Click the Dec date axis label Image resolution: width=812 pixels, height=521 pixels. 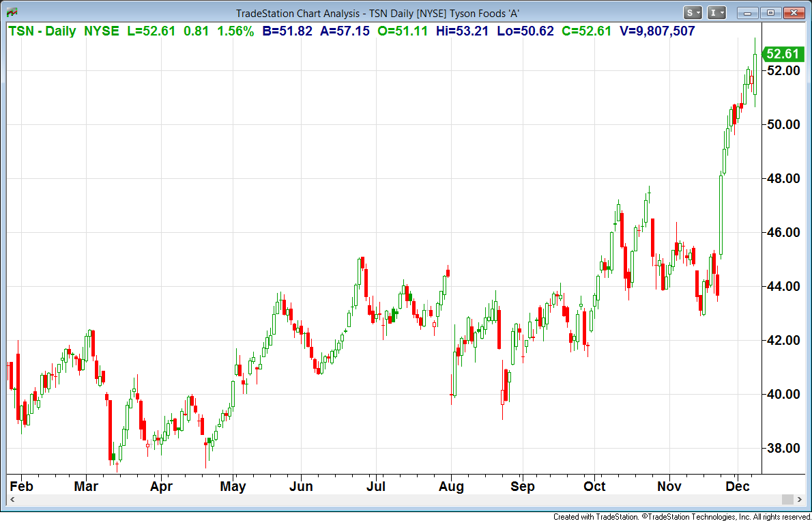coord(738,487)
